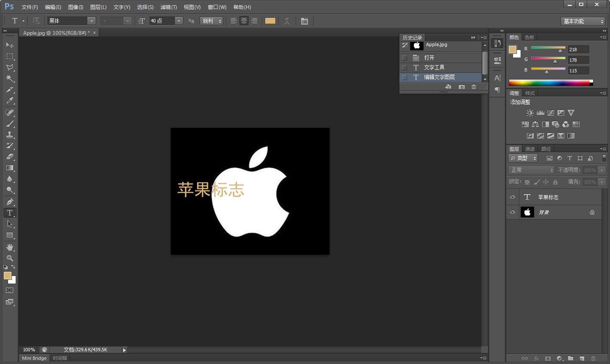Create a new layer
This screenshot has width=610, height=364.
click(582, 358)
